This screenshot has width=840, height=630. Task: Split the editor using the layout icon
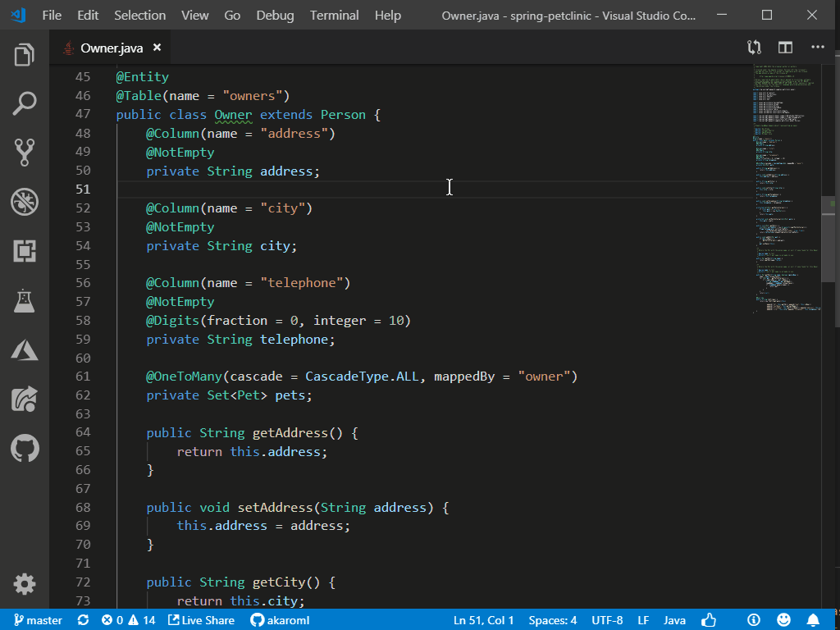point(784,47)
